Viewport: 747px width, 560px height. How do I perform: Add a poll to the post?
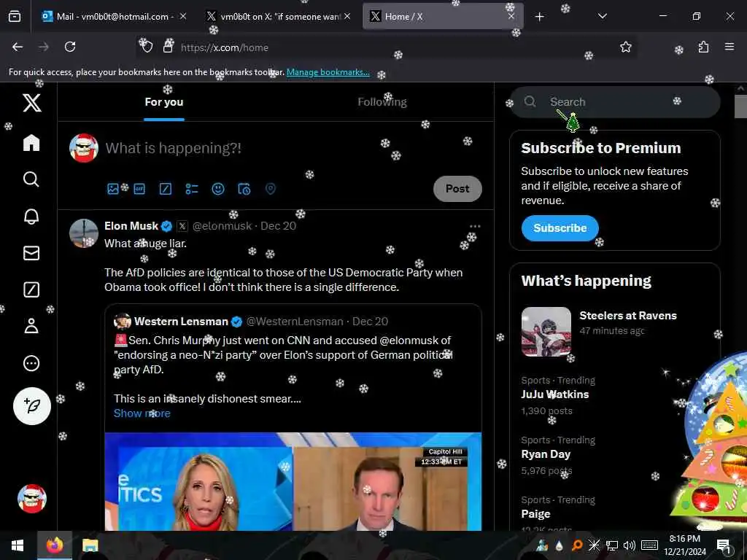[x=192, y=189]
